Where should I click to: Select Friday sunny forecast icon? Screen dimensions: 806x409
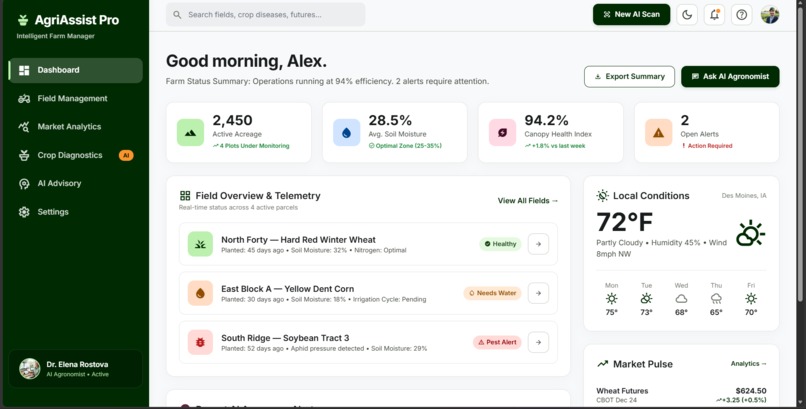tap(751, 299)
